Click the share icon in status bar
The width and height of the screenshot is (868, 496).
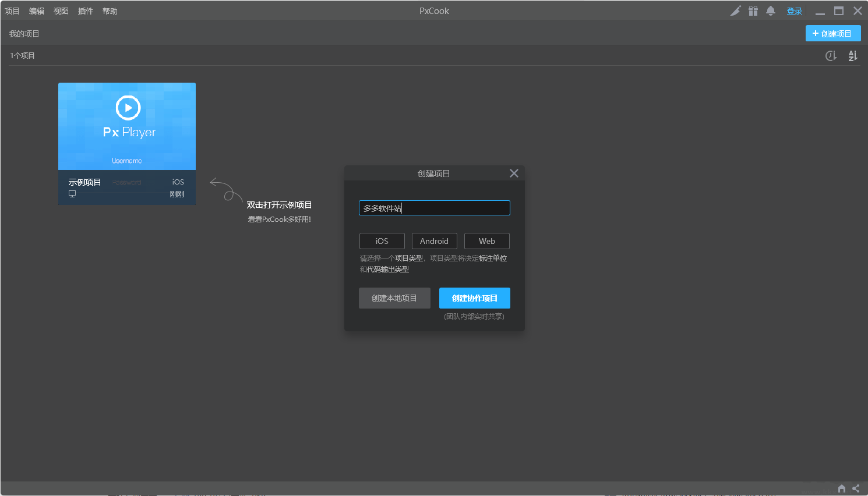856,488
